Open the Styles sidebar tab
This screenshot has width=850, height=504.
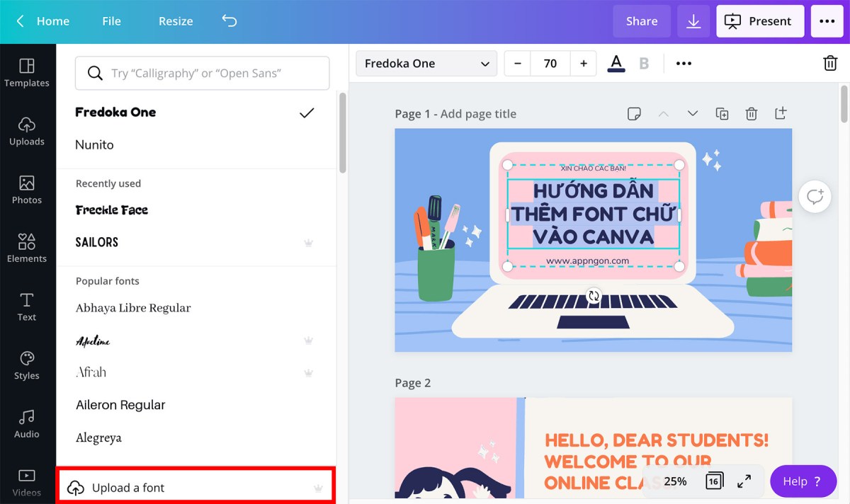pos(27,366)
